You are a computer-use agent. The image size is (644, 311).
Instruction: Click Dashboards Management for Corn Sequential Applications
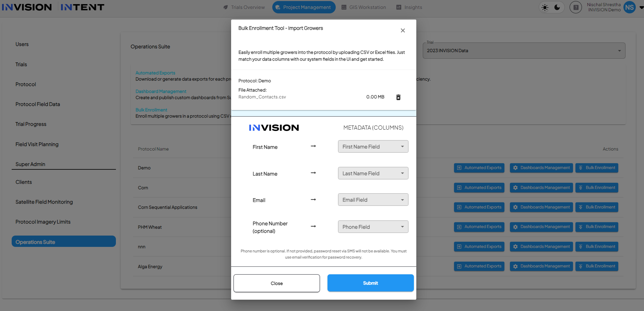point(541,207)
